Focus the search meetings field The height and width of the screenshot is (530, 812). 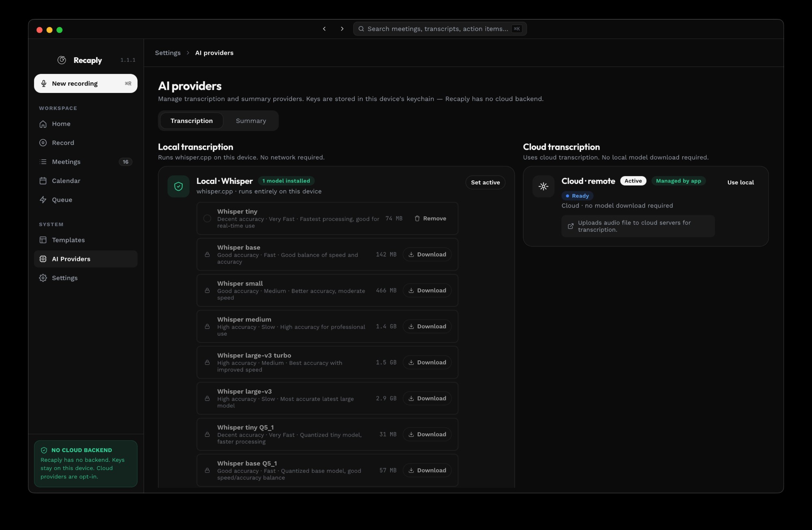click(440, 29)
